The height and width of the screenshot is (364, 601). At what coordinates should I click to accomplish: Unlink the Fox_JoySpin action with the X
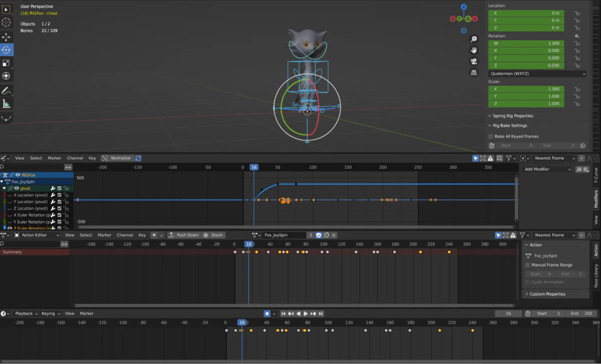click(x=334, y=235)
